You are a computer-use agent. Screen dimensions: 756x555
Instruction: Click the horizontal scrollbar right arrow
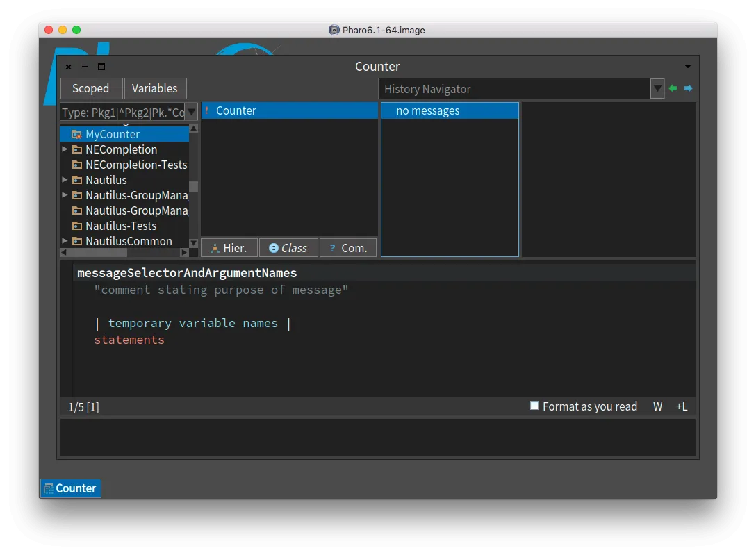coord(184,252)
